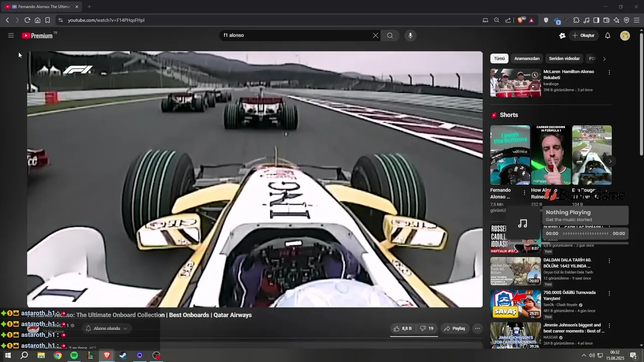Like the video showing 8,8 B
Image resolution: width=644 pixels, height=362 pixels.
pos(403,328)
